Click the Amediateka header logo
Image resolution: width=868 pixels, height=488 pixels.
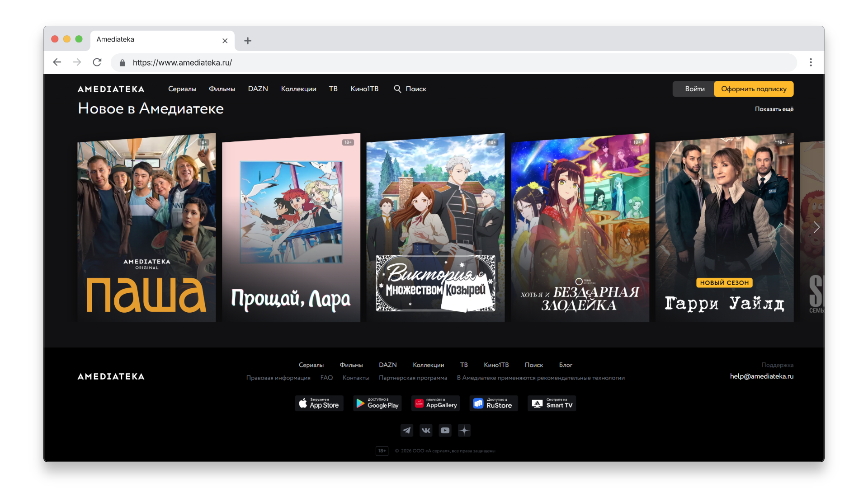(111, 89)
